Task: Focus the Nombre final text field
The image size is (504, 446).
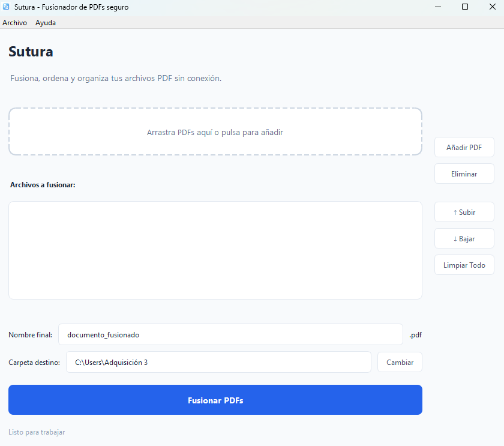Action: 230,334
